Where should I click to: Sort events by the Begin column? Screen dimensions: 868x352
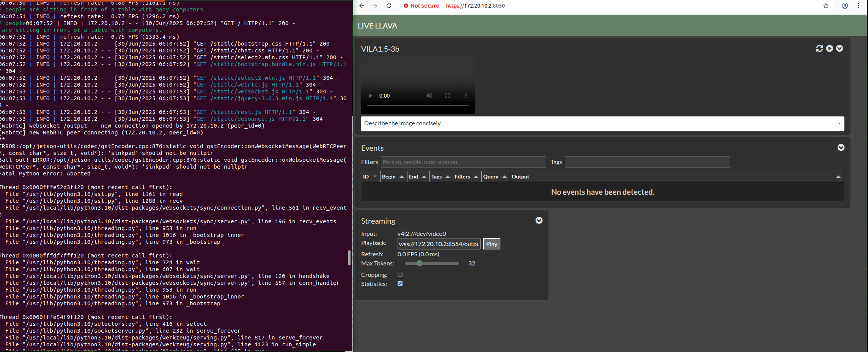tap(393, 177)
